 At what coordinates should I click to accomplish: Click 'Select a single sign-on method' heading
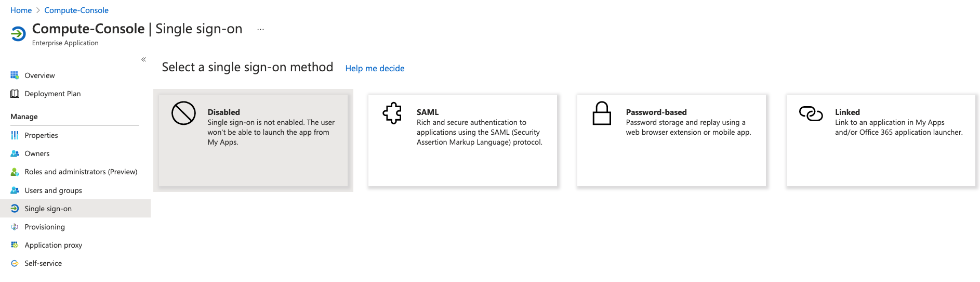247,67
